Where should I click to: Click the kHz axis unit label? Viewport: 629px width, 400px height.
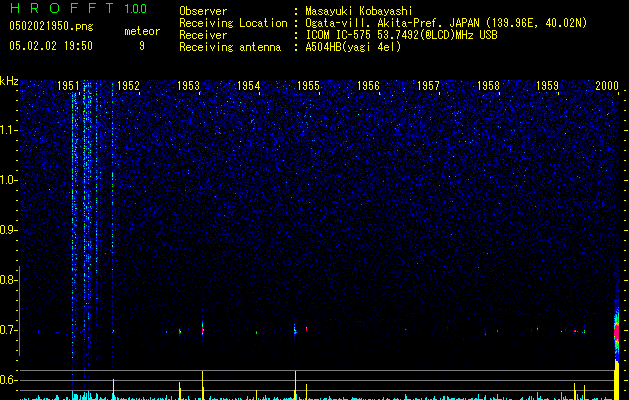coord(9,81)
